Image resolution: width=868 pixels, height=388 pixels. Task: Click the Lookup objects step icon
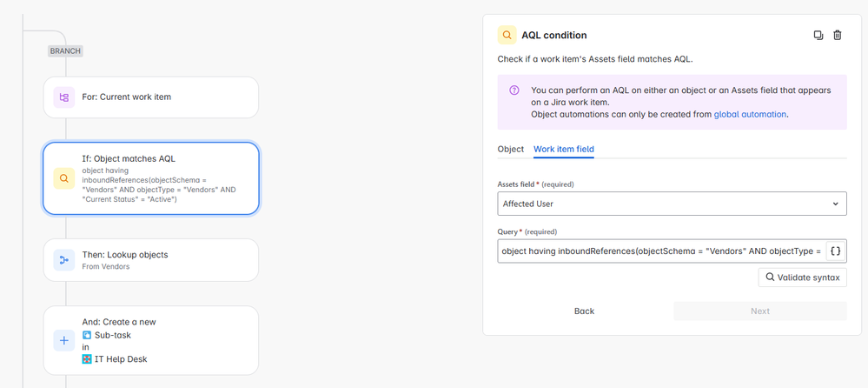[64, 259]
